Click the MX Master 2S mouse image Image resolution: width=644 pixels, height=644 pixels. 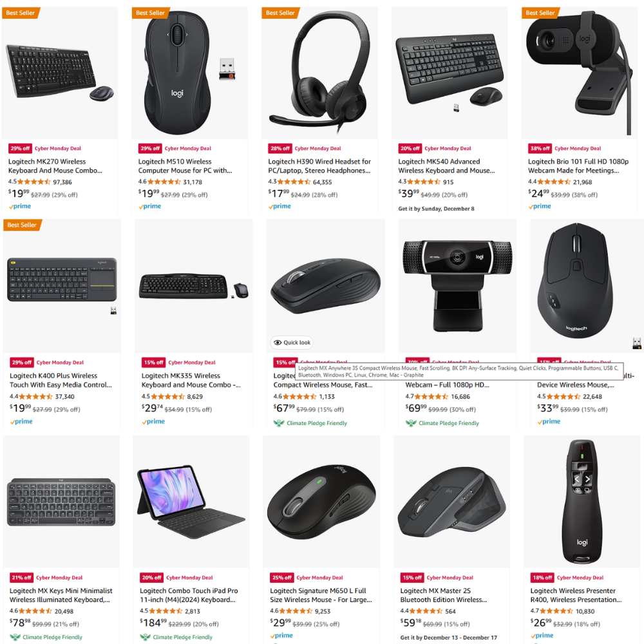(452, 502)
